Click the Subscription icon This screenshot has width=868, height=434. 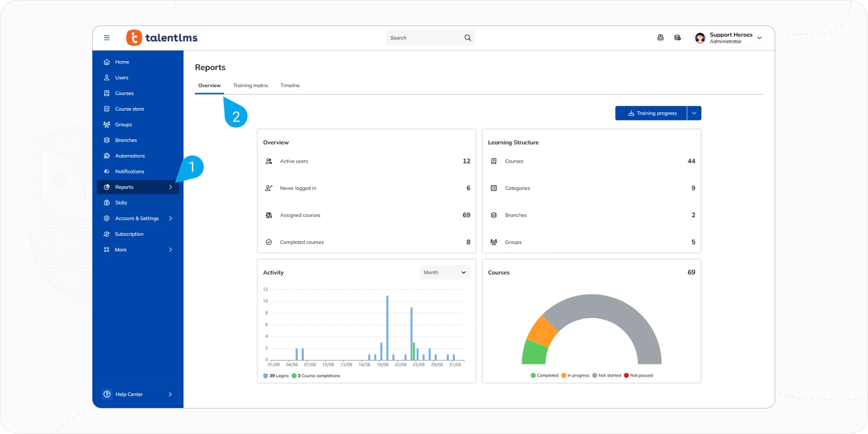pyautogui.click(x=107, y=234)
